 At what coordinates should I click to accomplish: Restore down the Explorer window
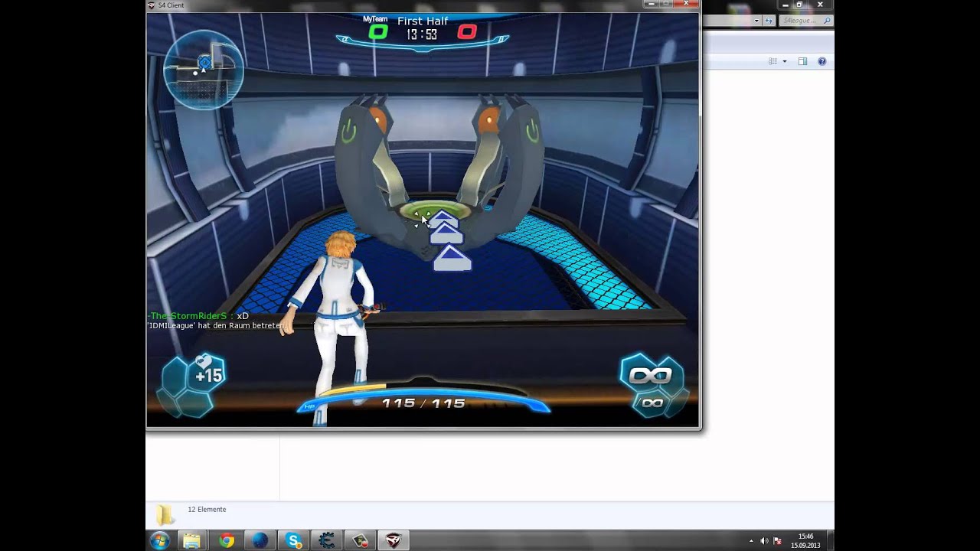click(799, 5)
